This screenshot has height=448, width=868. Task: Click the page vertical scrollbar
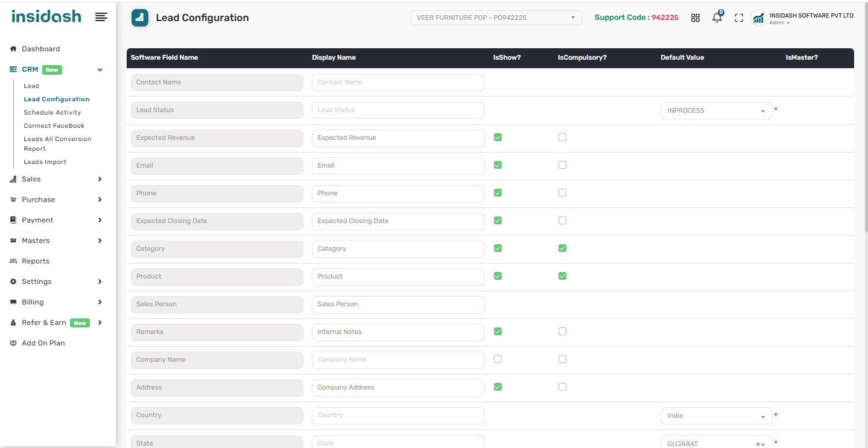pyautogui.click(x=866, y=121)
